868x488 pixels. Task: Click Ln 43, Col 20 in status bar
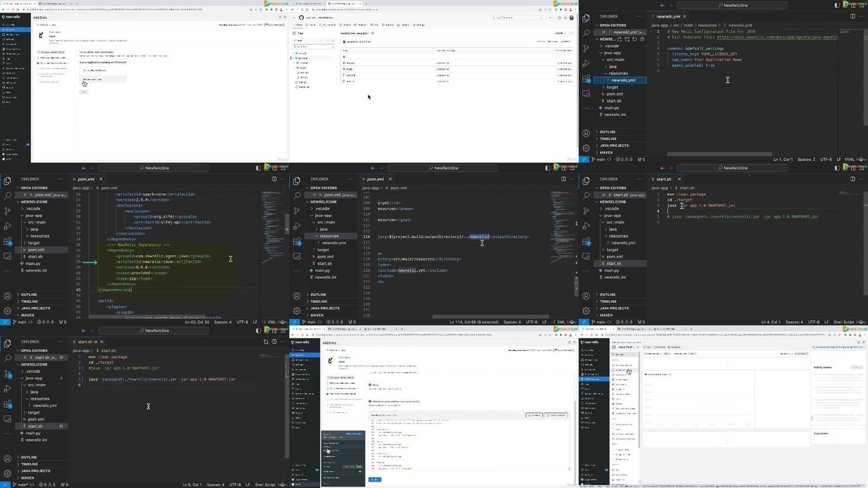[x=197, y=322]
